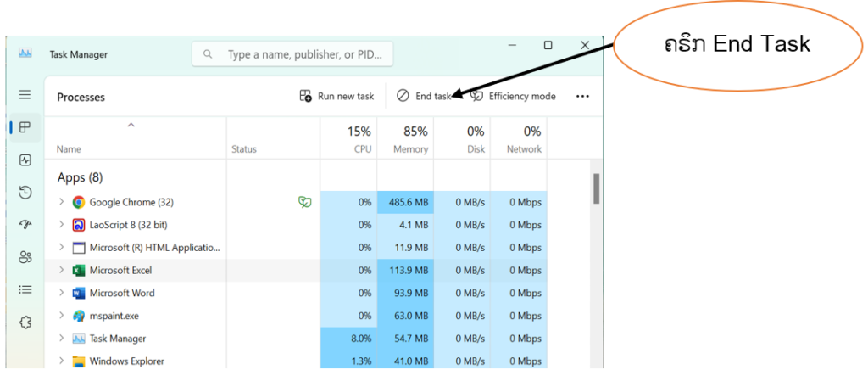
Task: Click the End task button
Action: pyautogui.click(x=425, y=97)
